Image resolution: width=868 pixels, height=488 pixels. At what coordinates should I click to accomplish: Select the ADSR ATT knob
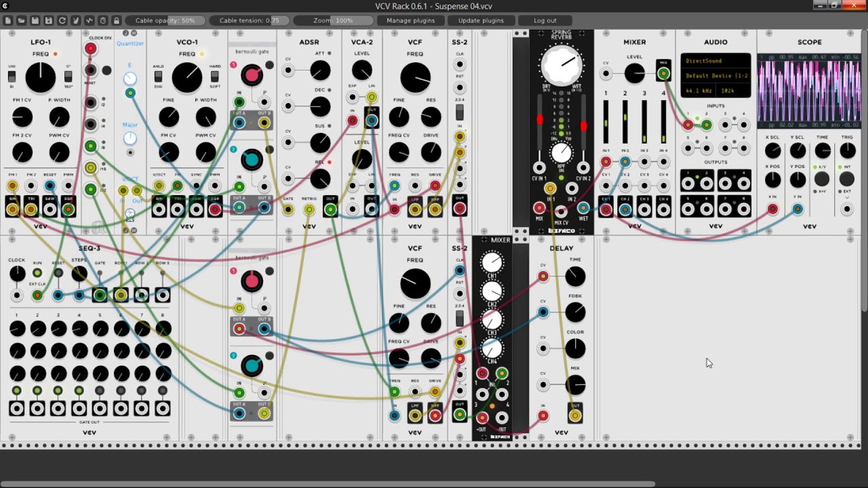pyautogui.click(x=320, y=70)
